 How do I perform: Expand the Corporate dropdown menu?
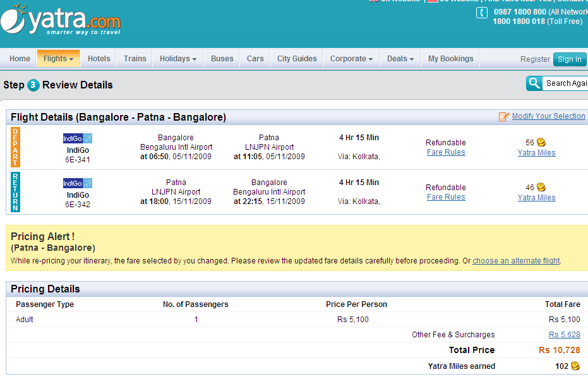(351, 59)
